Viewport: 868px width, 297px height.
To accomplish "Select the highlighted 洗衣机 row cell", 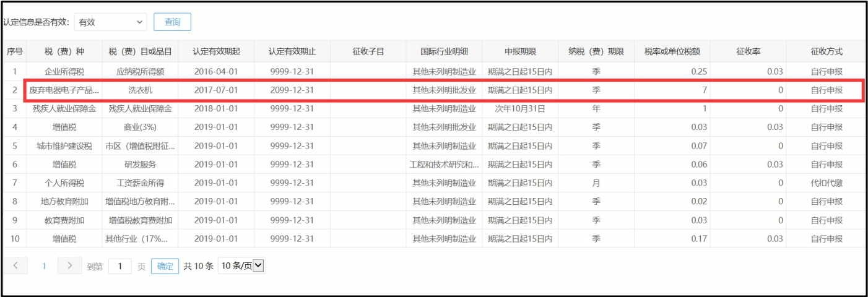I will (x=140, y=90).
